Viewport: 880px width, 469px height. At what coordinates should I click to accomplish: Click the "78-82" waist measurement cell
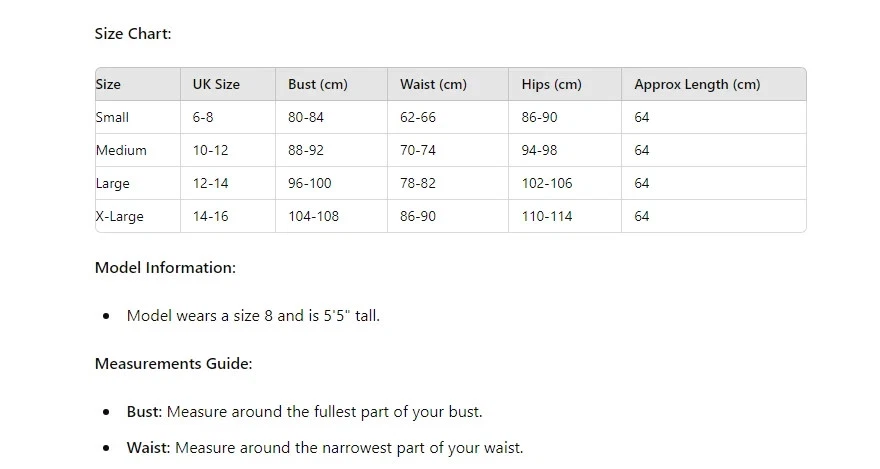click(x=418, y=184)
